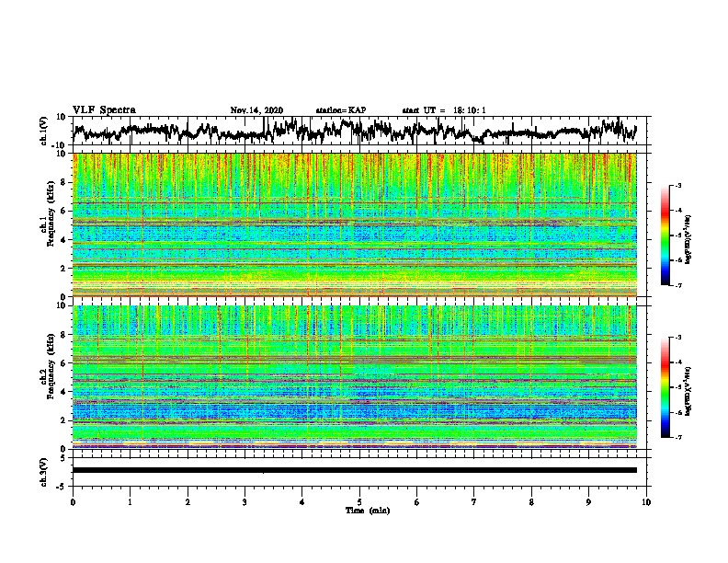The height and width of the screenshot is (563, 728).
Task: Click time axis tick label "0"
Action: coord(73,502)
